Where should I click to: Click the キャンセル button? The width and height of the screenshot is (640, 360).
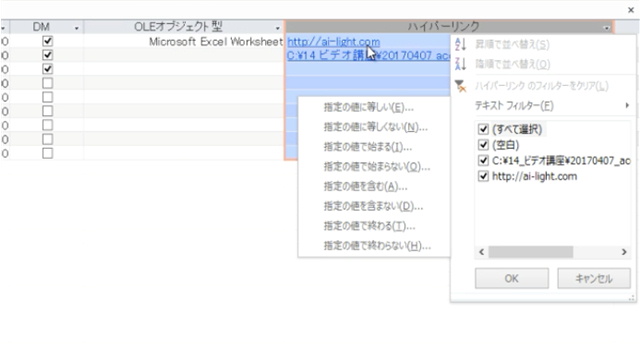594,278
